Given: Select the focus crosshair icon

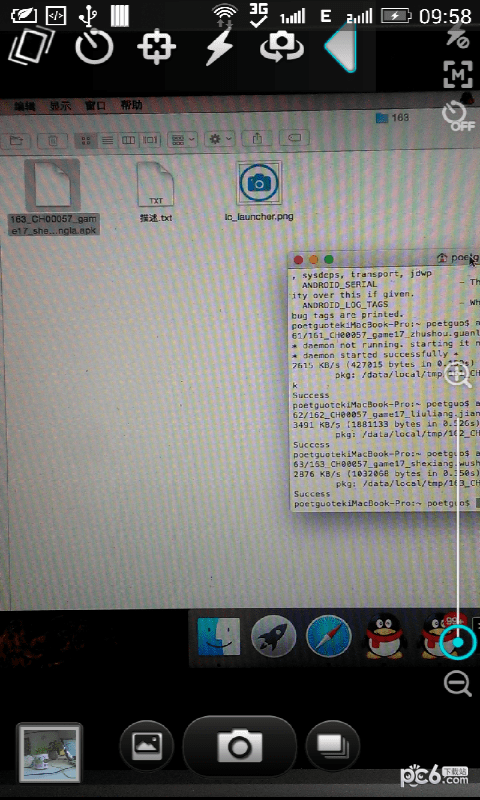Looking at the screenshot, I should 157,47.
